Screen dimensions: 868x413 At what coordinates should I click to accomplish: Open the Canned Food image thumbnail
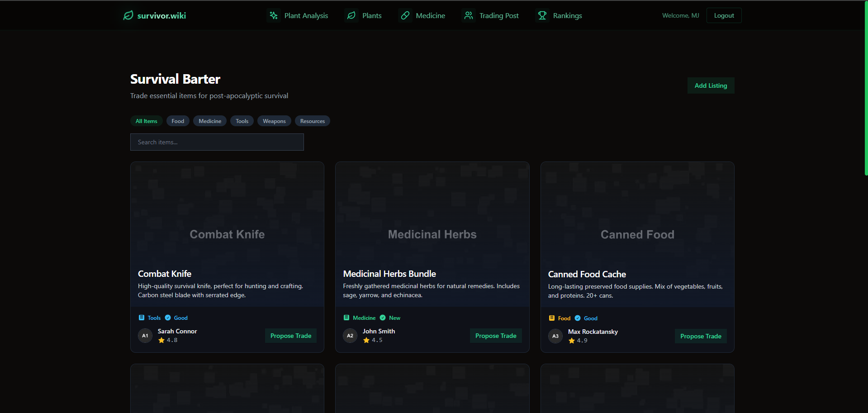click(x=637, y=234)
